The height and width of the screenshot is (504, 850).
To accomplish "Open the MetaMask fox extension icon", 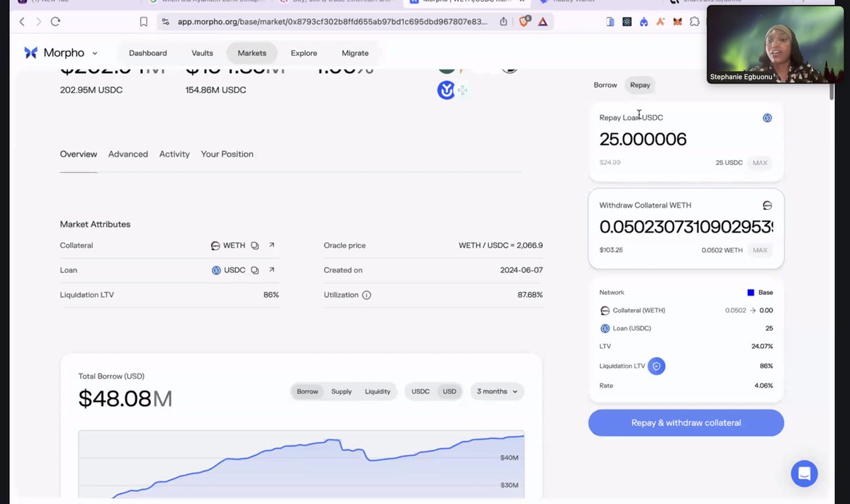I will 678,22.
